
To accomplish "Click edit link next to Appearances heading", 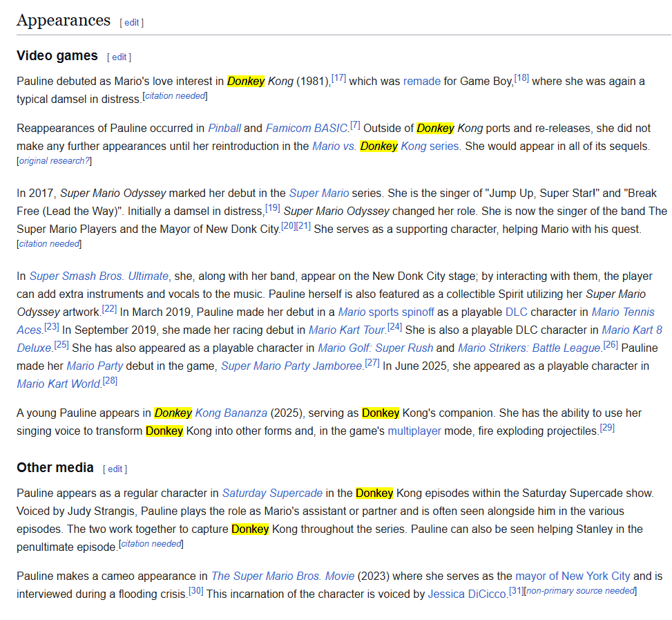I will click(x=132, y=23).
